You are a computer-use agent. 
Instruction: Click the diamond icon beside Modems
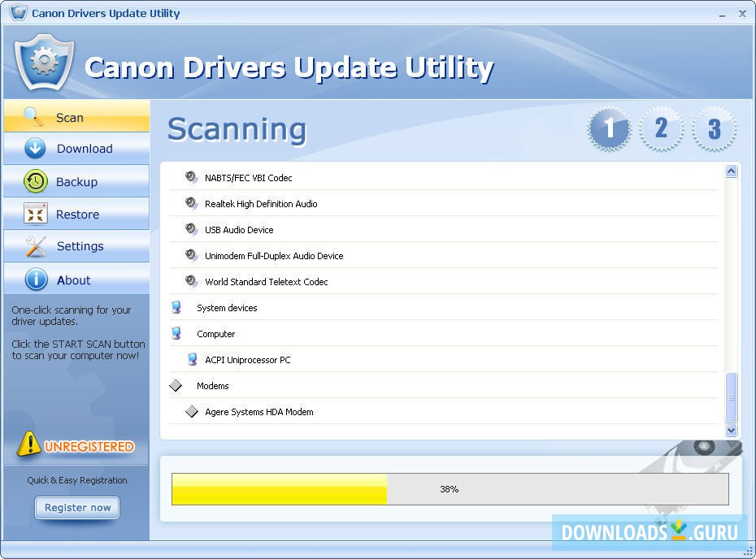coord(176,385)
